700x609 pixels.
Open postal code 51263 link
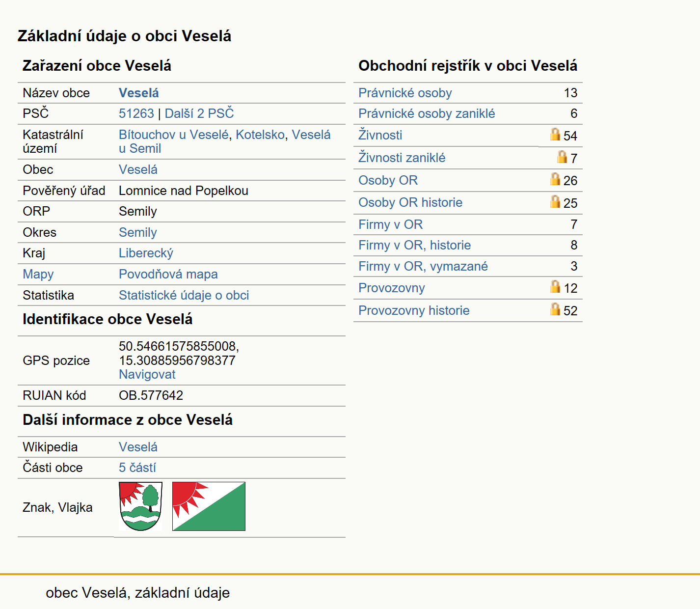pyautogui.click(x=136, y=113)
